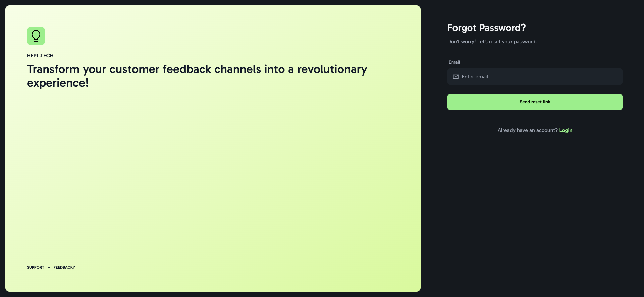The image size is (644, 297).
Task: Open the SUPPORT footer link
Action: pyautogui.click(x=36, y=267)
